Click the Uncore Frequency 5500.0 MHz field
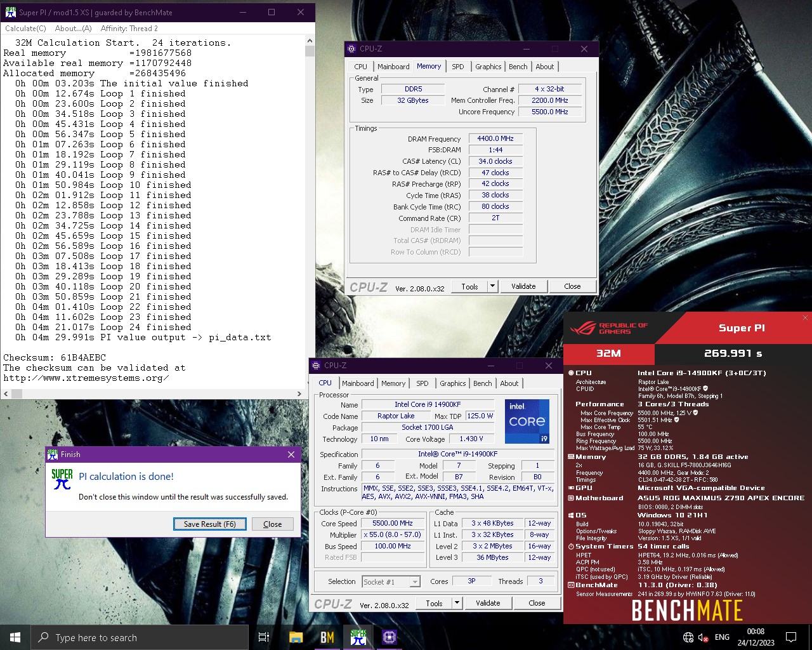This screenshot has width=812, height=650. (550, 112)
